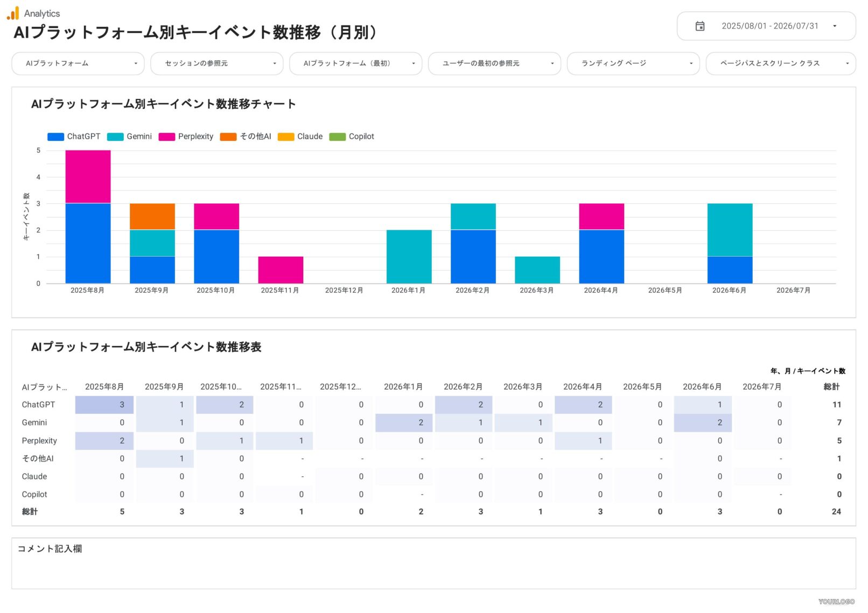Click the pink 2025年11月 bar

[281, 270]
